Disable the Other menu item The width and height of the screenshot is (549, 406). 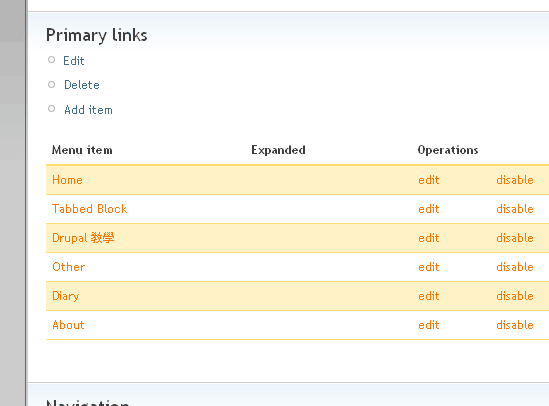(x=515, y=267)
